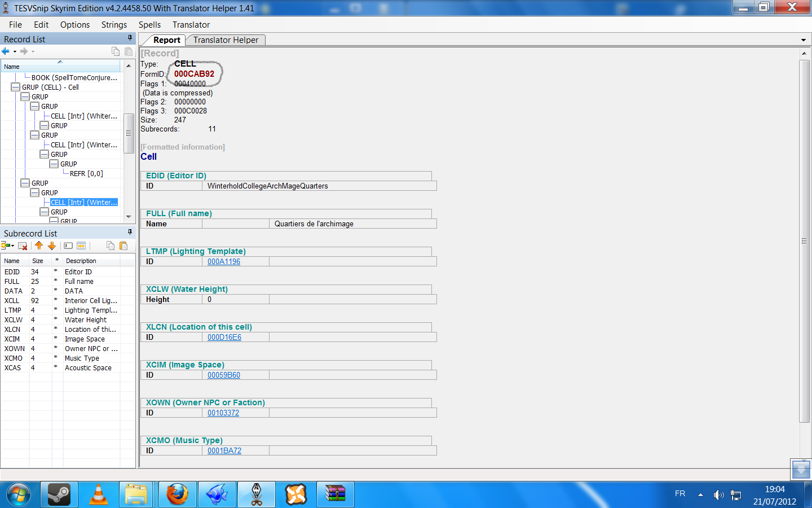Screen dimensions: 812x508
Task: Move subrecord up with orange up arrow
Action: click(x=39, y=246)
